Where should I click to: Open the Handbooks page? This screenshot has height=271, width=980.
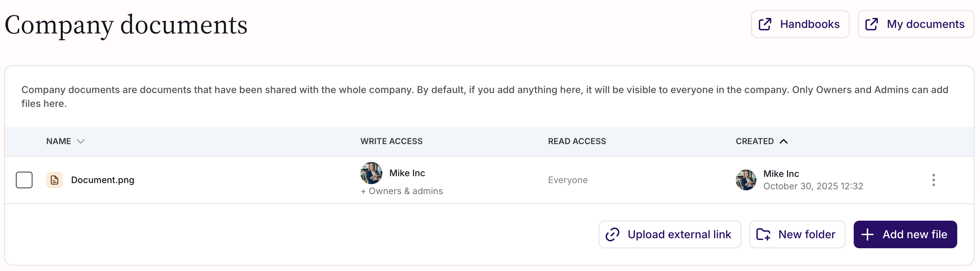point(809,24)
